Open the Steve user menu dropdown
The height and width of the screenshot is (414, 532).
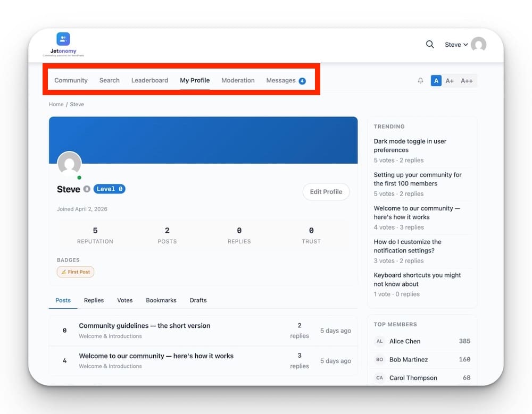click(456, 45)
